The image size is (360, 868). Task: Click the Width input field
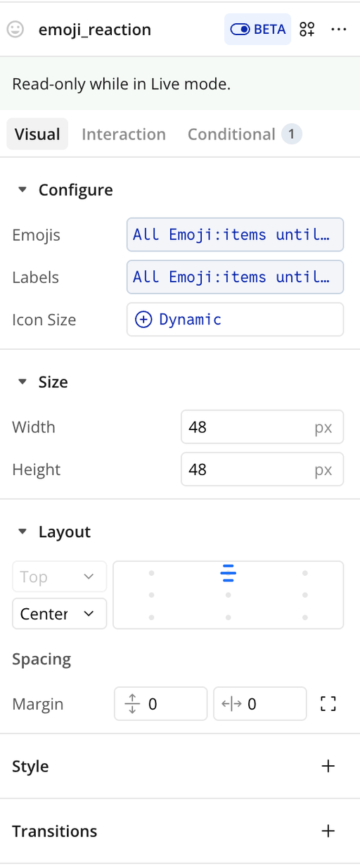click(x=262, y=427)
